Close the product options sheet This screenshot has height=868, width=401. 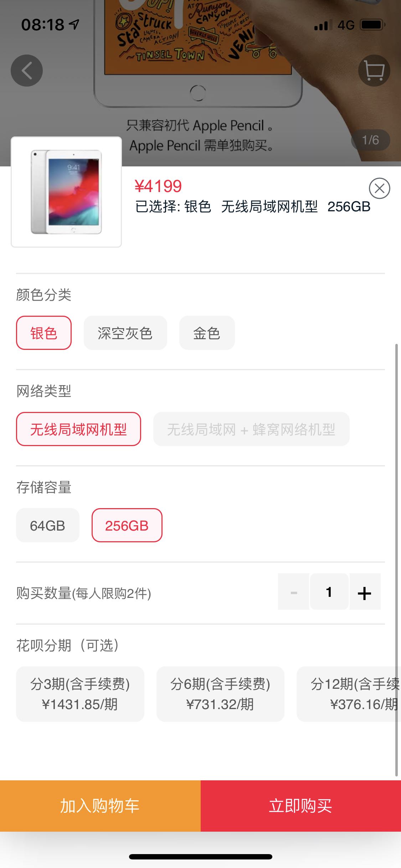click(x=379, y=188)
